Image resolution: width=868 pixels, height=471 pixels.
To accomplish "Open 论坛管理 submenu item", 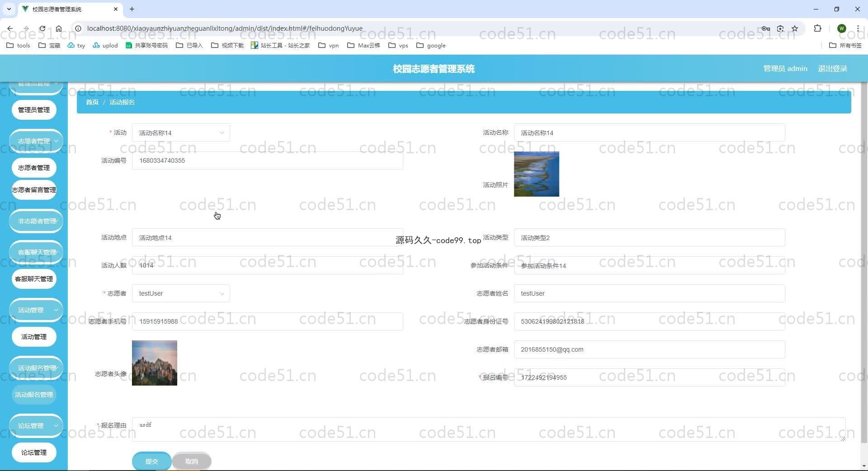I will (34, 452).
